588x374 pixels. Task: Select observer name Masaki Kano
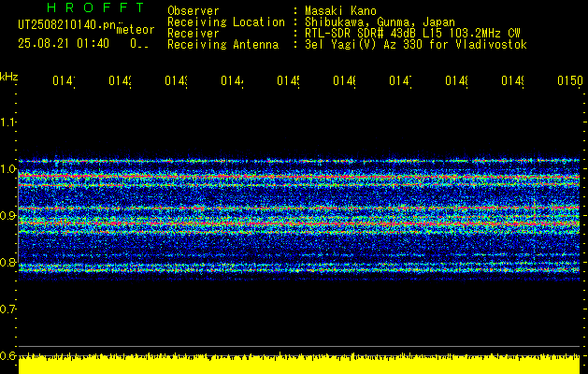340,11
